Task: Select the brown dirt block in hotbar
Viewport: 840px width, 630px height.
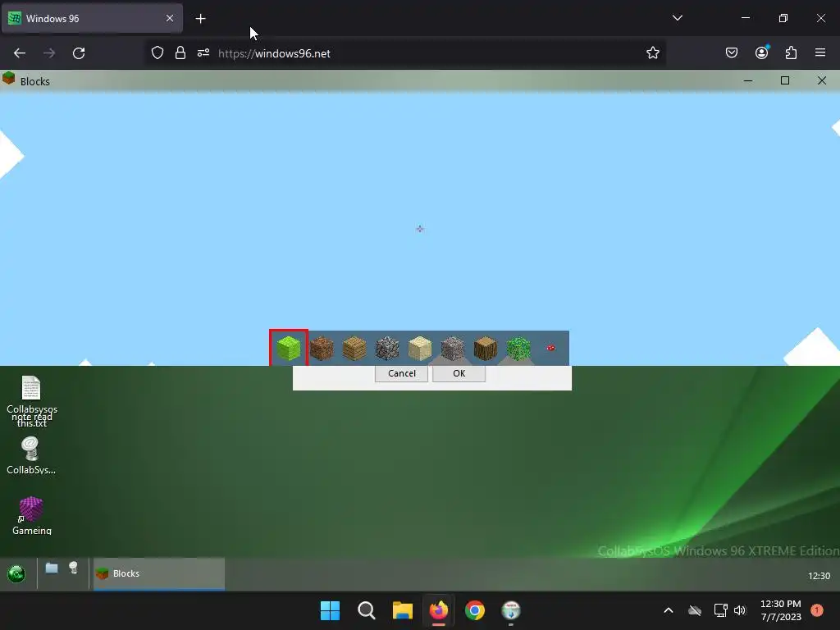Action: tap(322, 348)
